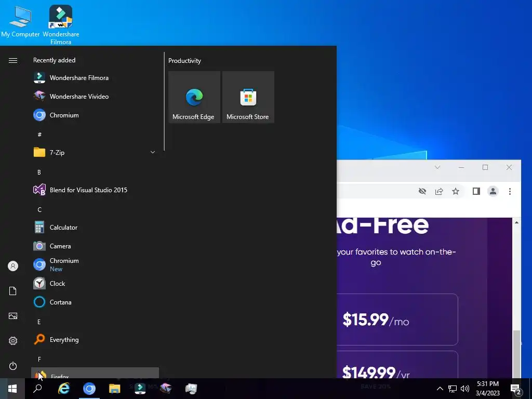This screenshot has width=532, height=399.
Task: Click the Windows Start button
Action: [12, 389]
